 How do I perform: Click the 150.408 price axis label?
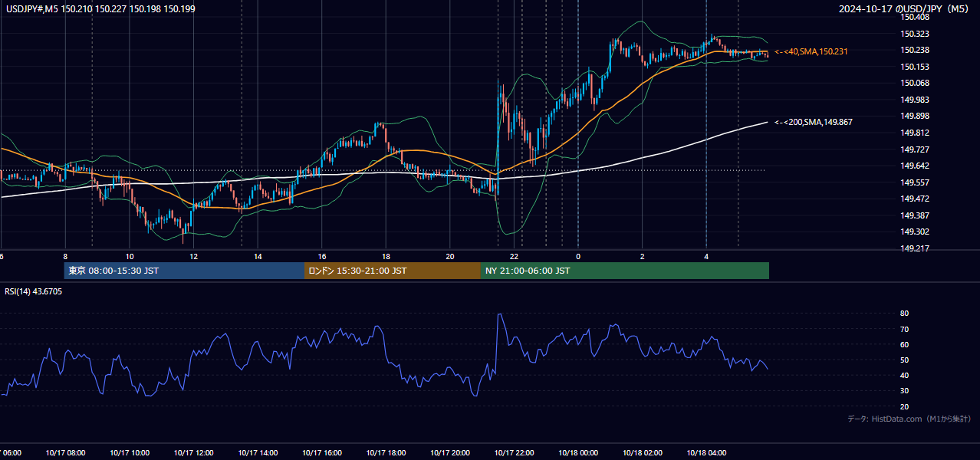tap(916, 17)
